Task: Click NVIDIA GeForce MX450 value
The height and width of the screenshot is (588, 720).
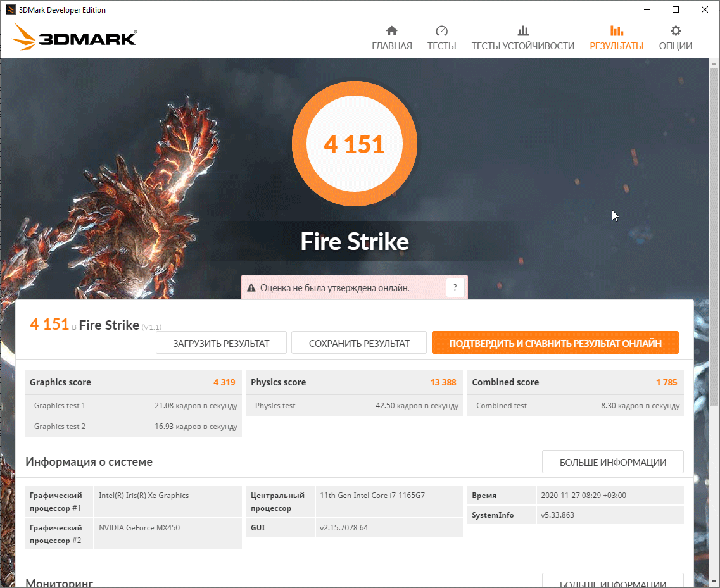Action: [x=139, y=527]
